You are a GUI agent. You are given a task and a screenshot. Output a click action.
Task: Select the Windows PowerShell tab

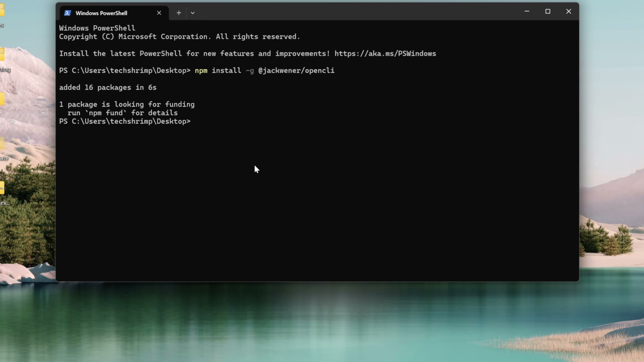[101, 13]
